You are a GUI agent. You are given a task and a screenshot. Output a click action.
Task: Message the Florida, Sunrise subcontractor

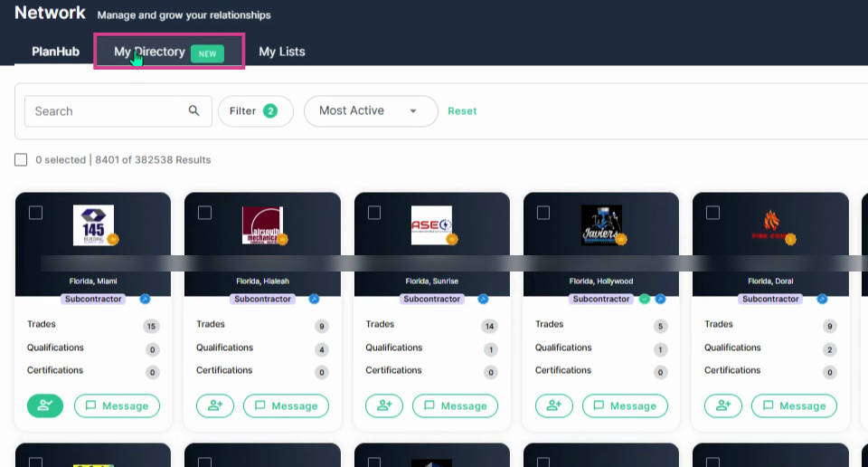(x=455, y=405)
